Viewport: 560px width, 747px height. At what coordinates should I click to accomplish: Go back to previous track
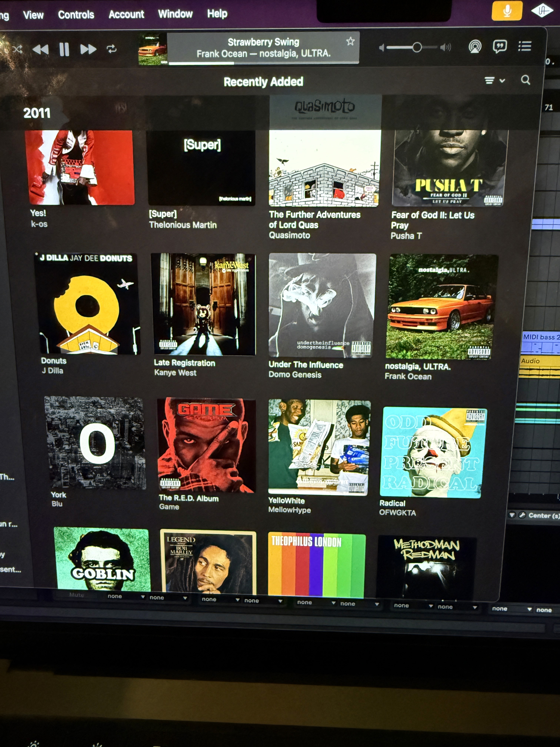40,50
